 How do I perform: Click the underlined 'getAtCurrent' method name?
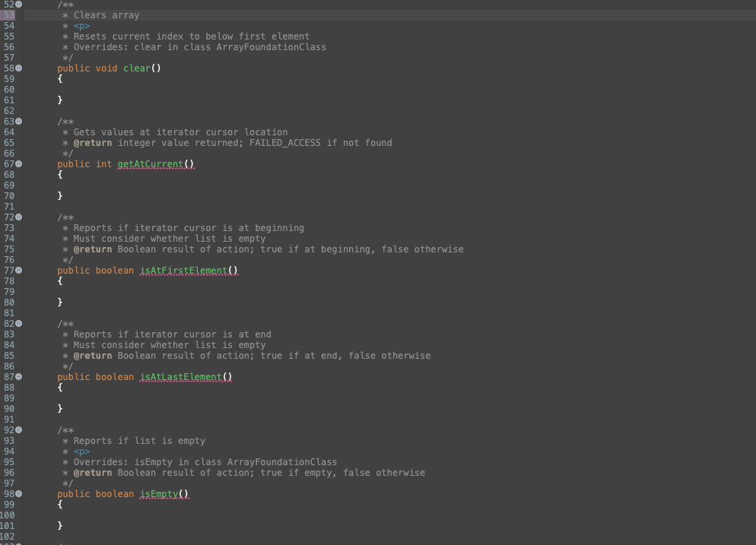pos(151,164)
